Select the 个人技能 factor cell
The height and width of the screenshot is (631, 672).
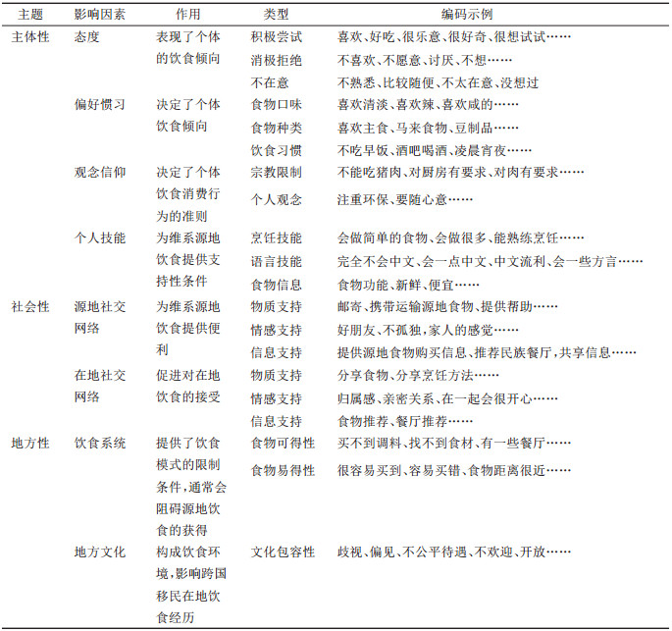(99, 238)
